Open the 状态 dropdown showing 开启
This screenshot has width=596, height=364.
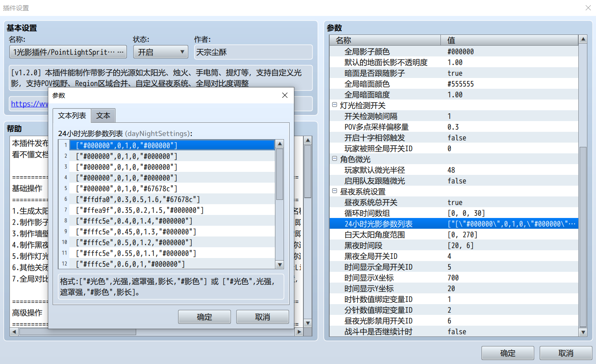pos(160,52)
